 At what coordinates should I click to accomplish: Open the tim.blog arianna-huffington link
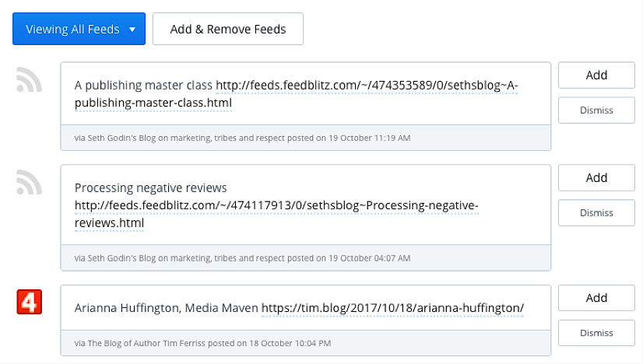click(392, 308)
